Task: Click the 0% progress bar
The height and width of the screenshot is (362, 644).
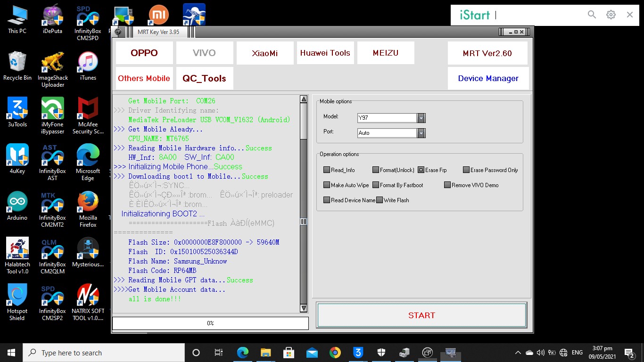Action: tap(210, 323)
